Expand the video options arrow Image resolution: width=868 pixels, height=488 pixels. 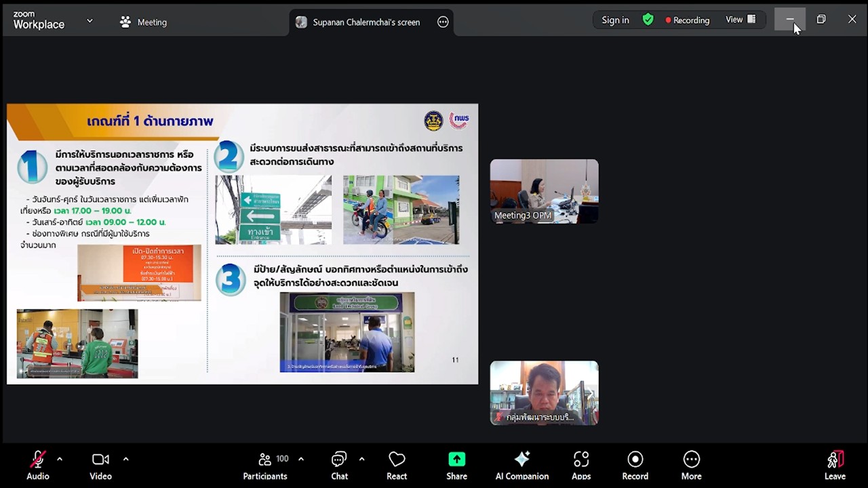tap(125, 459)
